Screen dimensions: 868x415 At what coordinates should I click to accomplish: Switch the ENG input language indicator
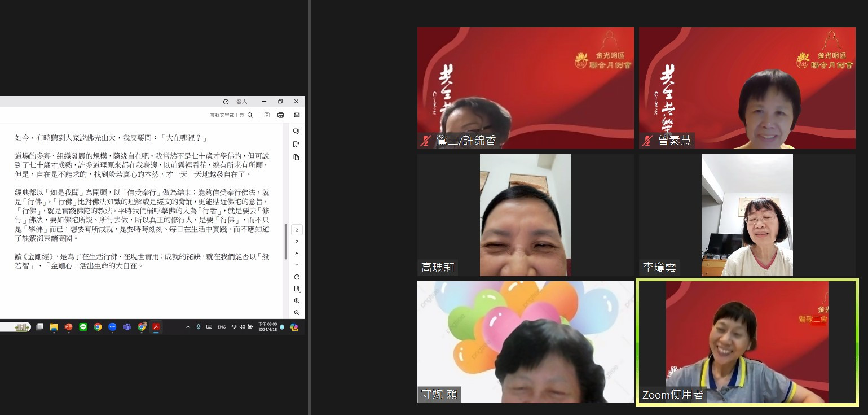pos(222,327)
